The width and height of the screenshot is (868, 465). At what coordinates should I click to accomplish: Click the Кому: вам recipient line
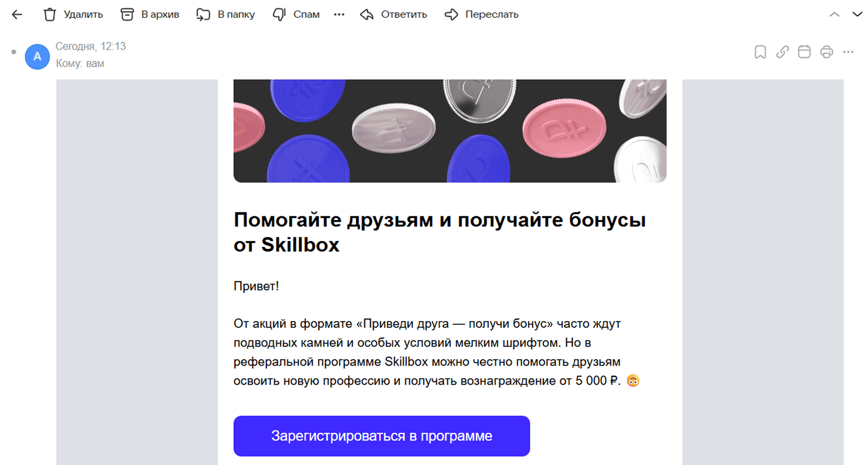(80, 63)
